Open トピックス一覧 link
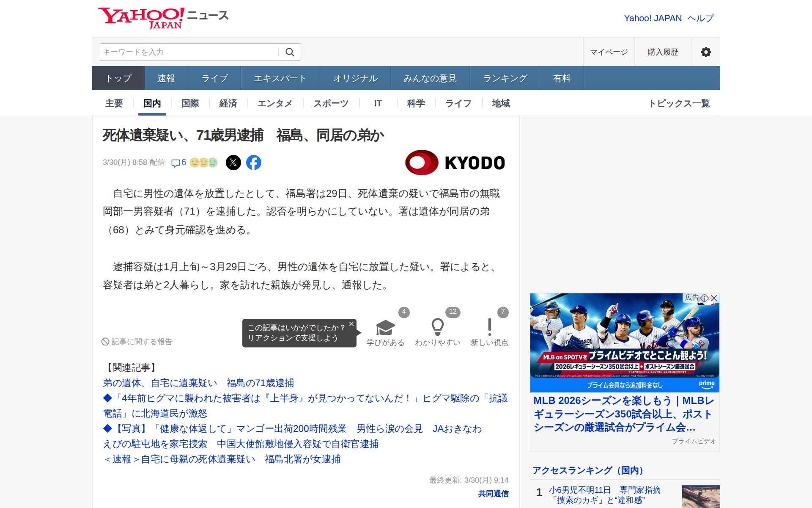This screenshot has height=508, width=812. [679, 103]
